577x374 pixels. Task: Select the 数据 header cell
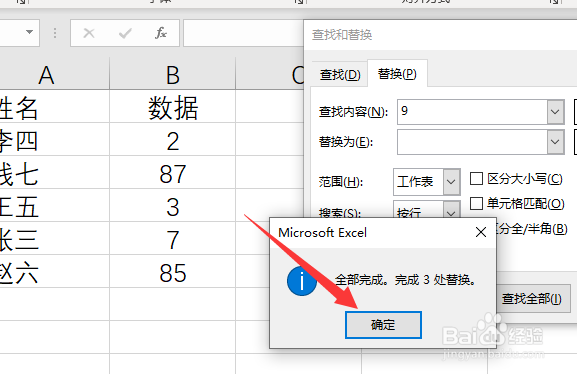(x=173, y=107)
